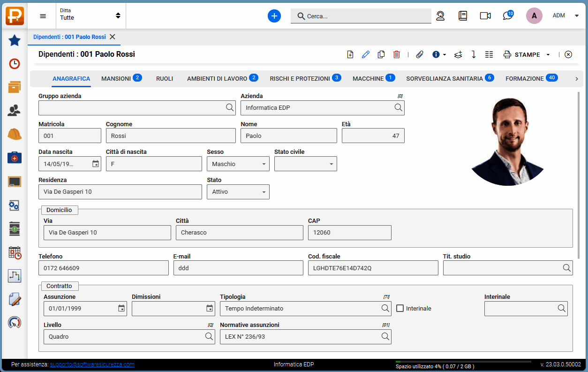
Task: Open the support email link
Action: click(92, 364)
